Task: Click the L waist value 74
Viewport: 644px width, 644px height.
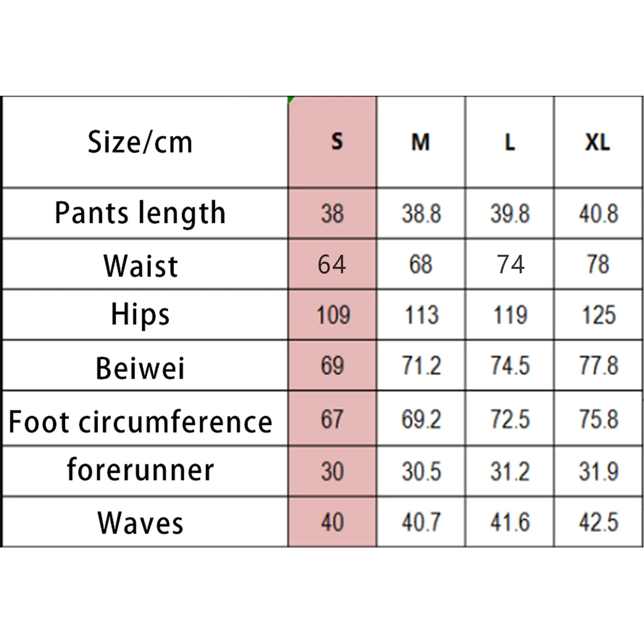Action: coord(510,264)
